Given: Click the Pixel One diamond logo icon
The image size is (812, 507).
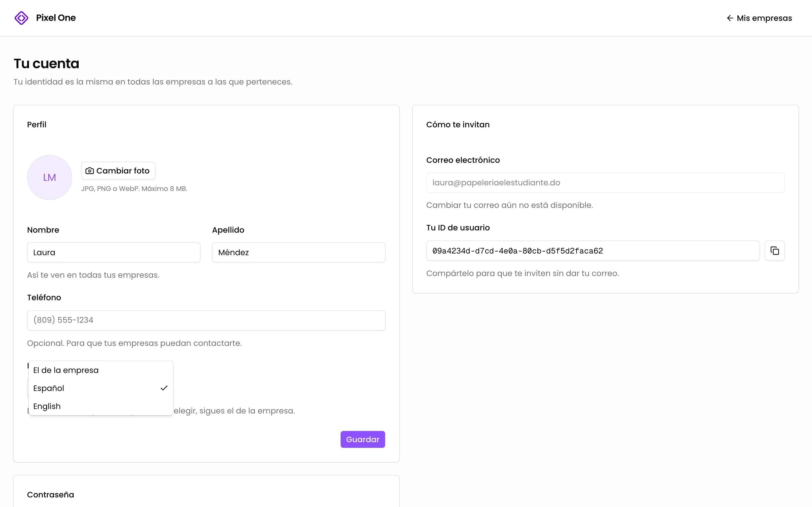Looking at the screenshot, I should (21, 18).
